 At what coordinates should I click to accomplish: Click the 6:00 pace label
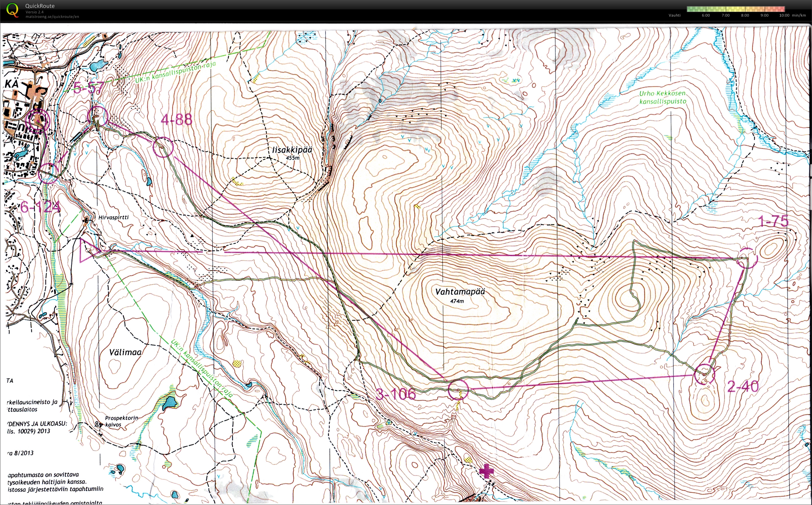706,15
